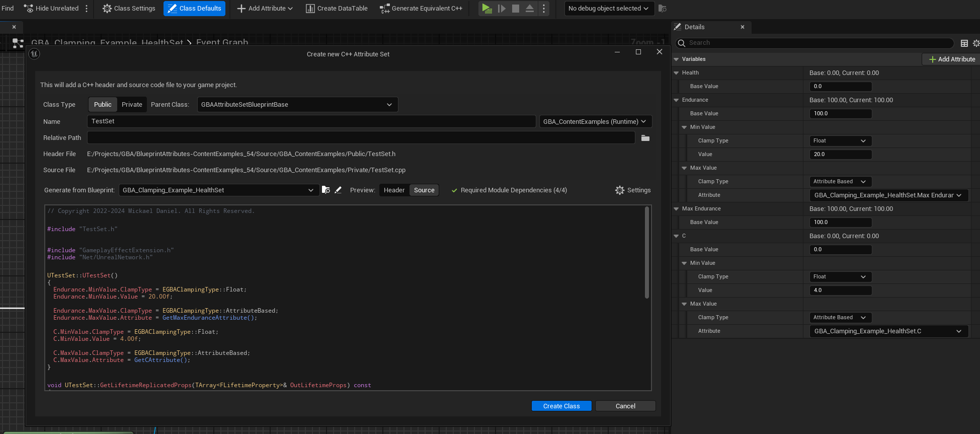Viewport: 980px width, 434px height.
Task: Click browse-to-asset icon next to blueprint picker
Action: pos(326,190)
